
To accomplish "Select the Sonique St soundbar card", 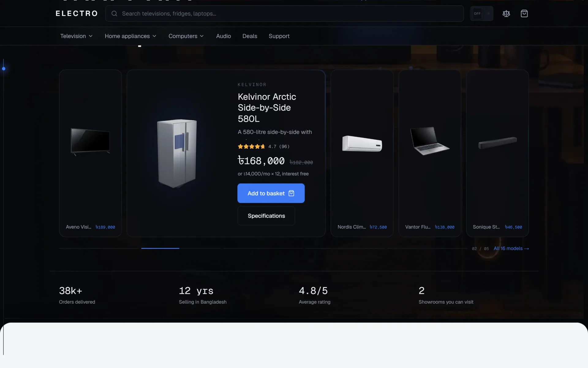I will coord(497,153).
